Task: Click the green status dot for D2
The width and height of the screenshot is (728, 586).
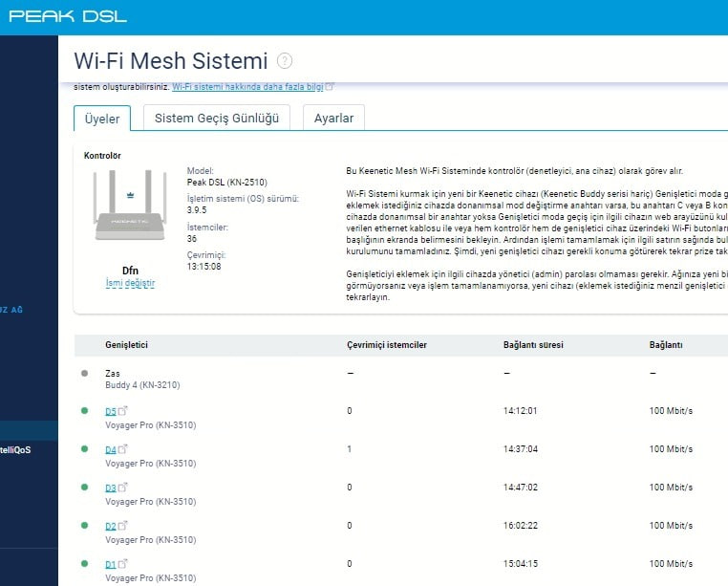Action: pyautogui.click(x=84, y=525)
